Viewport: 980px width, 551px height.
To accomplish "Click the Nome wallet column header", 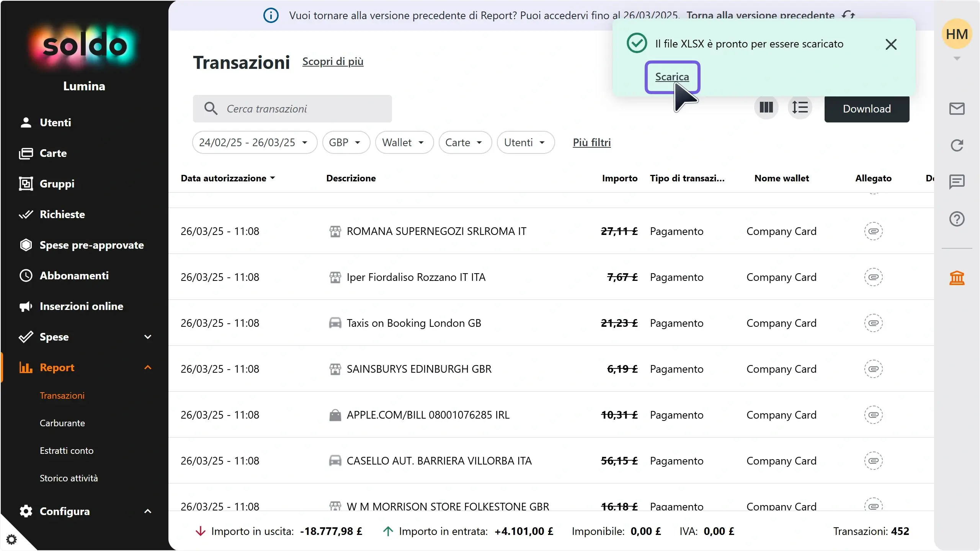I will point(782,178).
